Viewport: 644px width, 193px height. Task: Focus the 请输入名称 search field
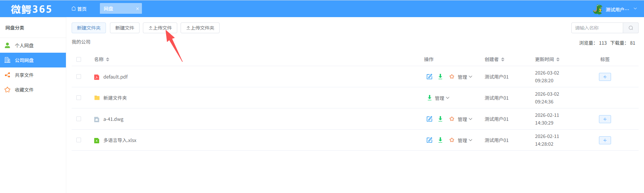[x=597, y=28]
